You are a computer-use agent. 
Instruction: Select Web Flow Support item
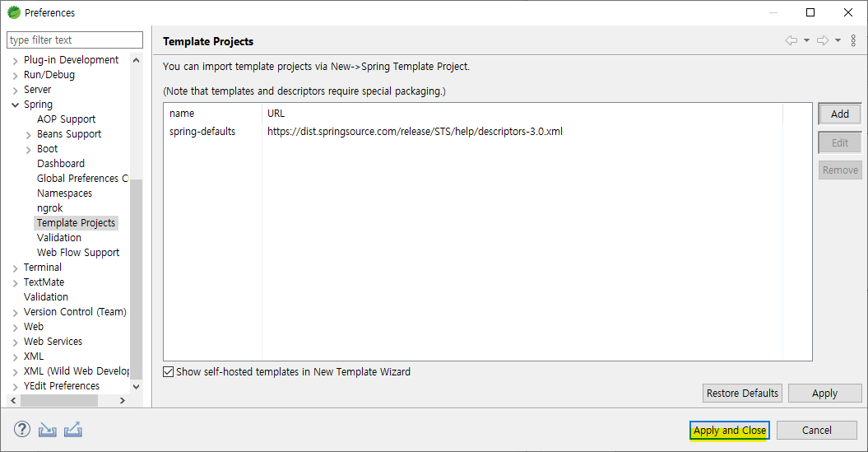[78, 253]
